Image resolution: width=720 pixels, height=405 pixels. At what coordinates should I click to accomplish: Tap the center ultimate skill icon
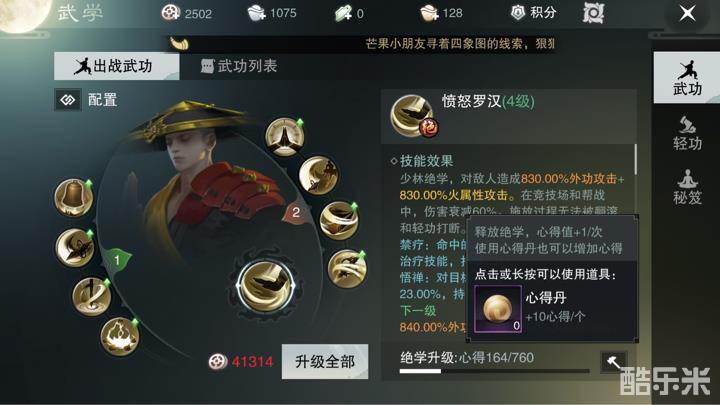point(266,285)
